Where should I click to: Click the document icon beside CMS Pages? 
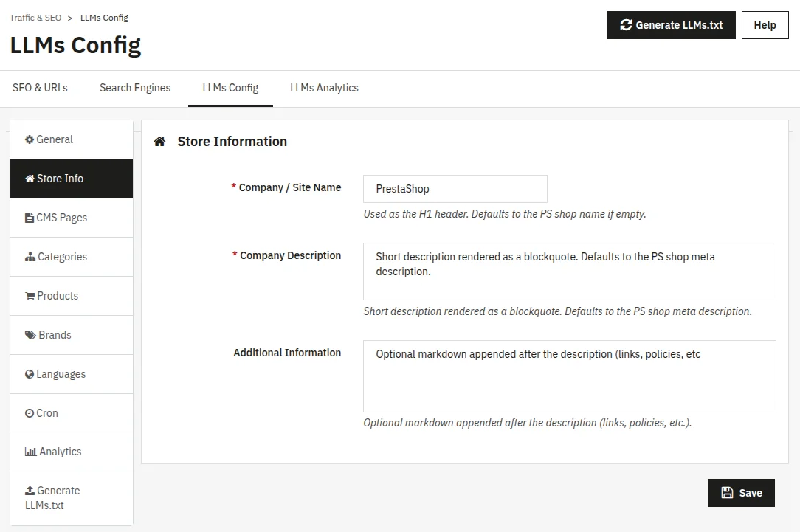coord(30,218)
